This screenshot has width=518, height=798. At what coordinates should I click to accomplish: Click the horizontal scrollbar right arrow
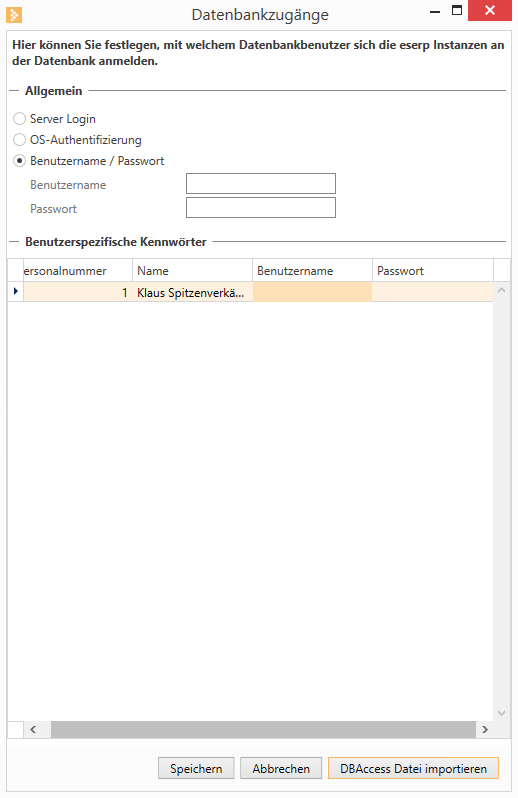coord(485,729)
